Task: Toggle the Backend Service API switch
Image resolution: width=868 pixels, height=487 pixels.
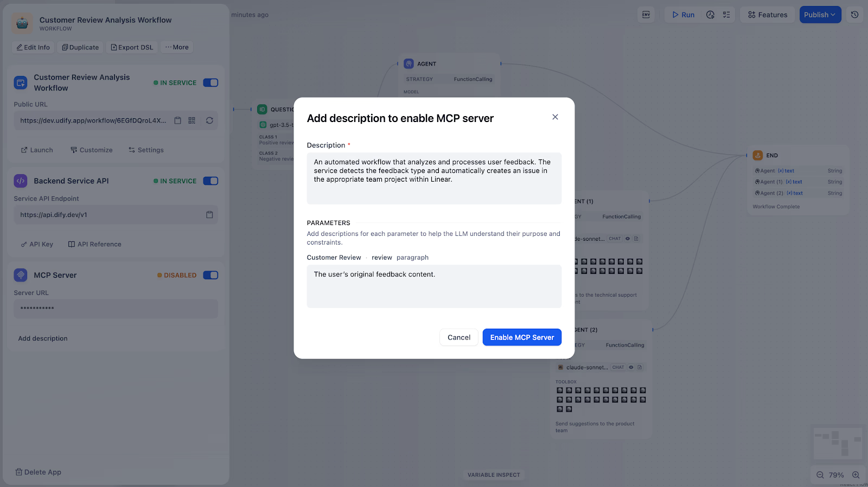Action: click(x=210, y=181)
